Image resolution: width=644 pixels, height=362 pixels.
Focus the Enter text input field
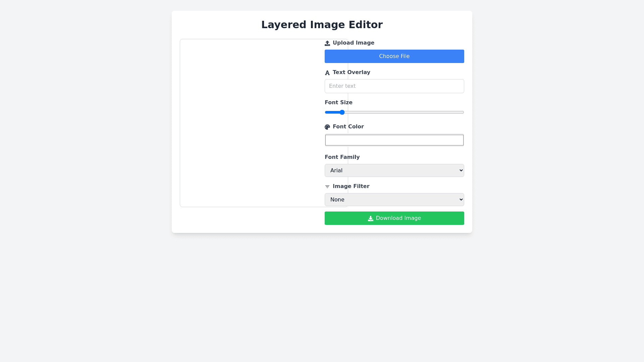coord(394,86)
